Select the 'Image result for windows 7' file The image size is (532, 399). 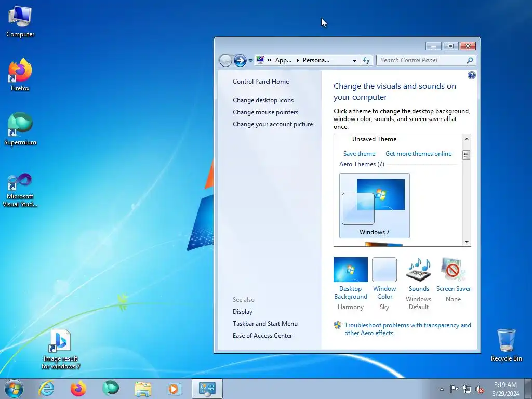click(x=60, y=350)
